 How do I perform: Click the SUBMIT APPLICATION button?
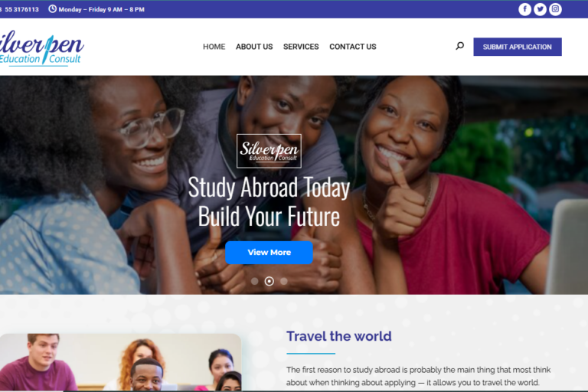518,47
